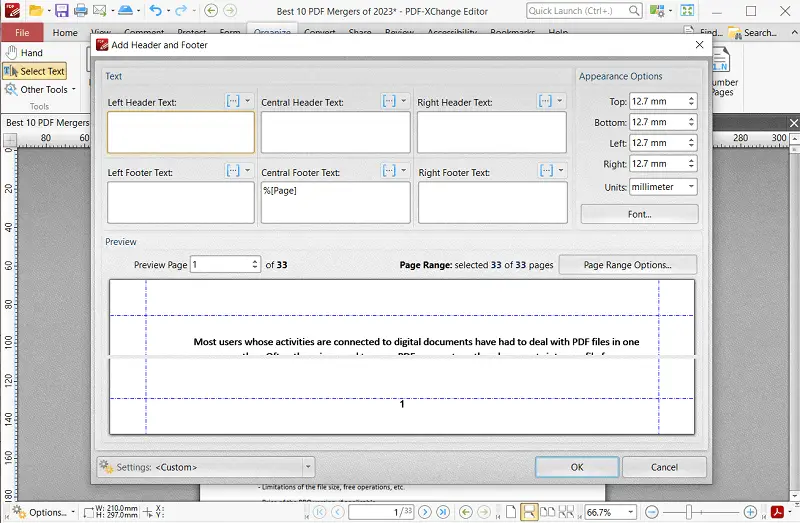Click in the Left Header Text box
Screen dimensions: 800x523
pyautogui.click(x=181, y=132)
